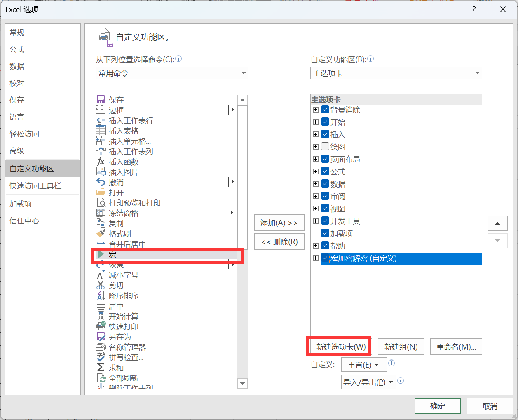The width and height of the screenshot is (518, 420).
Task: Select the 插入函数 fx icon
Action: (x=101, y=162)
